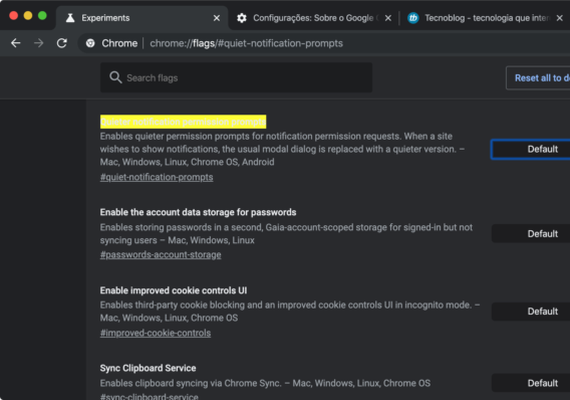Click Reset all to default button

coord(538,78)
